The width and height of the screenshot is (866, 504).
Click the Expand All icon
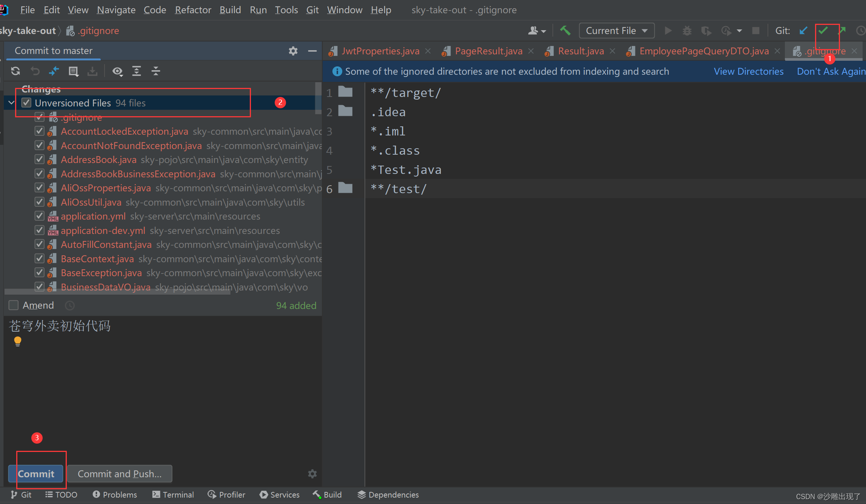[x=136, y=71]
